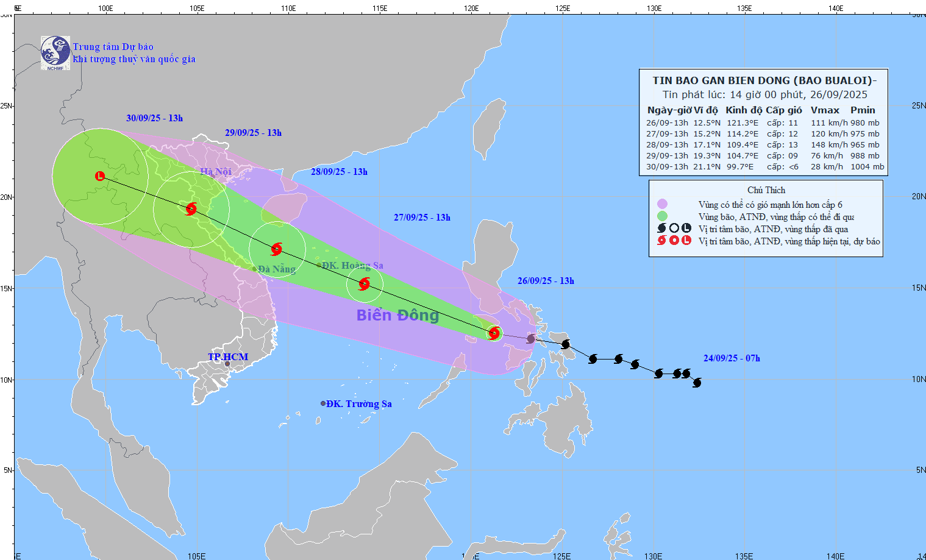
Task: Click the forecast storm icon labeled 27/09/25 - 13h
Action: (365, 283)
